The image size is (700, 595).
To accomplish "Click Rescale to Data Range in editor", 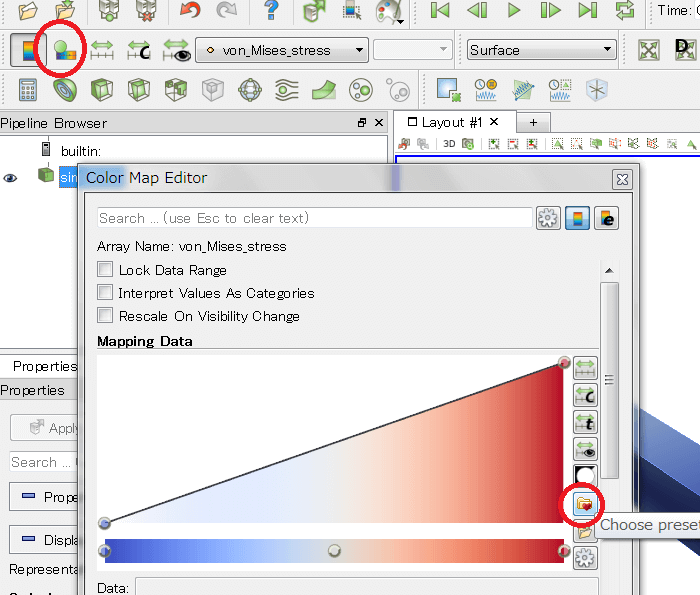I will [x=584, y=369].
